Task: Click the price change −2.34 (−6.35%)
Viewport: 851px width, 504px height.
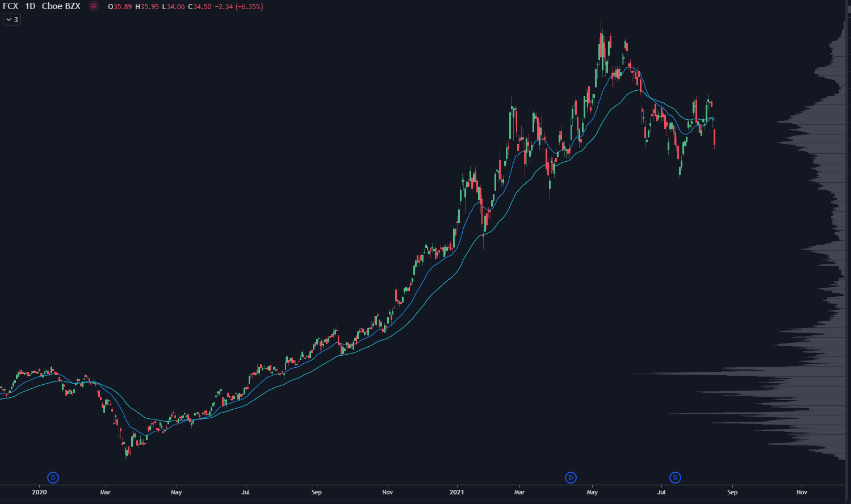Action: pos(239,7)
